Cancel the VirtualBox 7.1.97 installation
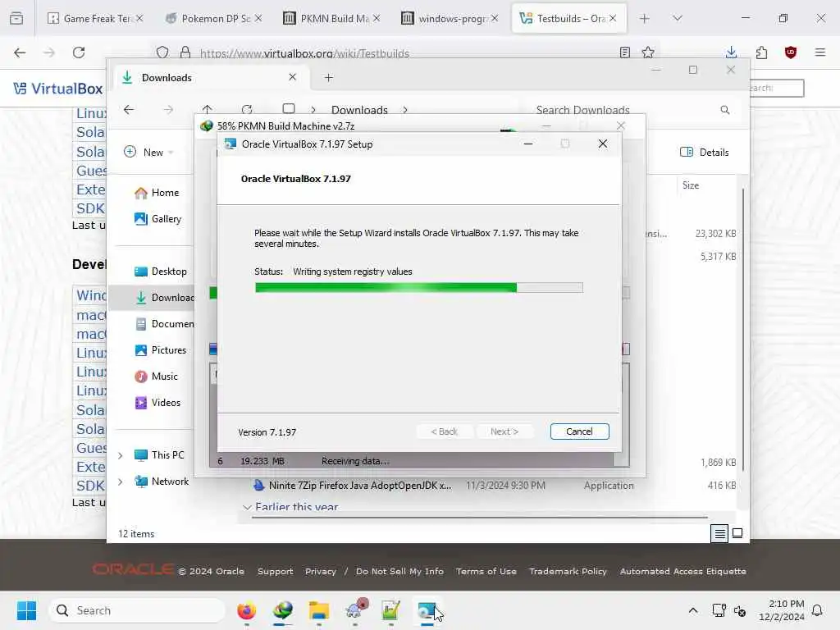Viewport: 840px width, 630px height. pyautogui.click(x=579, y=431)
